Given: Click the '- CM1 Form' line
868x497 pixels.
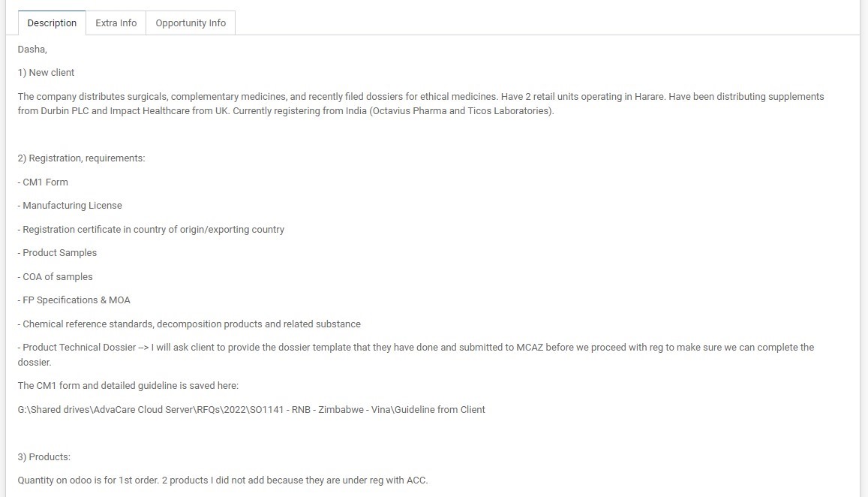Looking at the screenshot, I should [43, 182].
